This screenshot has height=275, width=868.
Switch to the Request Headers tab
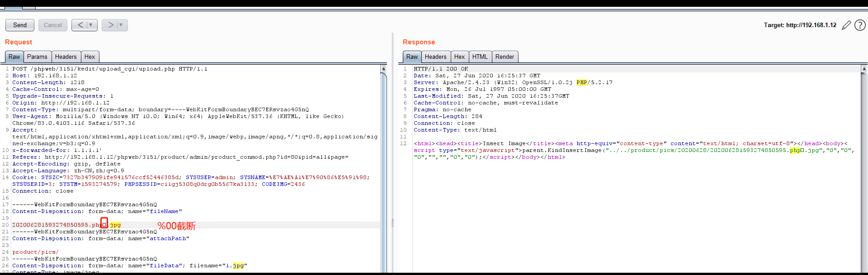pos(66,57)
